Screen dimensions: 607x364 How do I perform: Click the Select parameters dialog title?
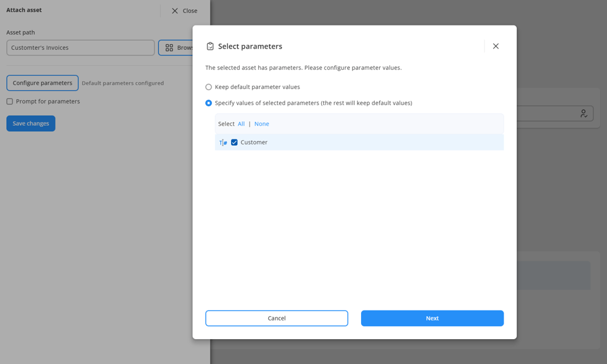(250, 47)
